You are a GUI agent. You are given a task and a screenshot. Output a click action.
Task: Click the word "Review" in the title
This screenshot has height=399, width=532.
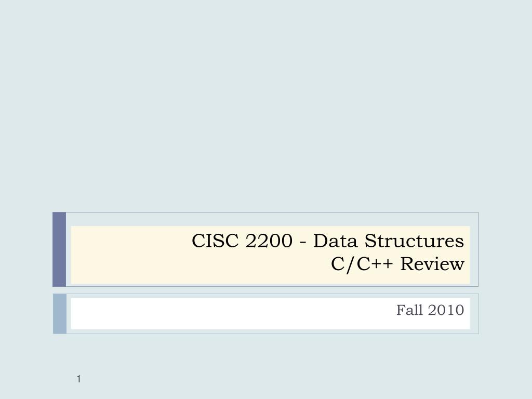(x=432, y=264)
